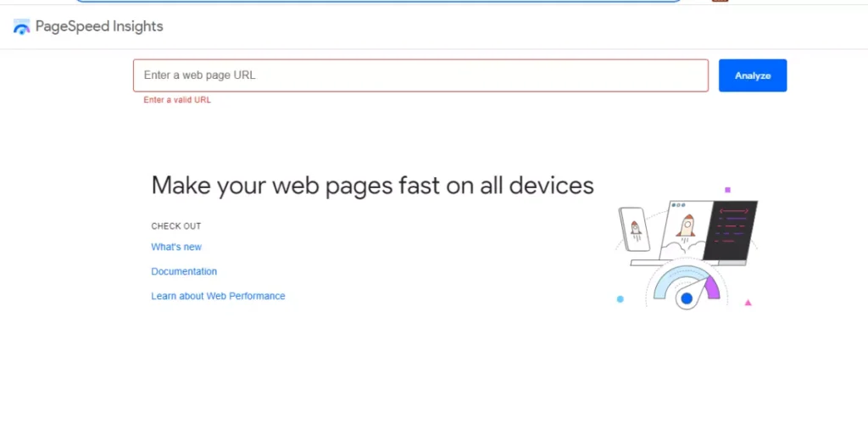This screenshot has height=434, width=868.
Task: Click the PageSpeed Insights logo icon
Action: (21, 26)
